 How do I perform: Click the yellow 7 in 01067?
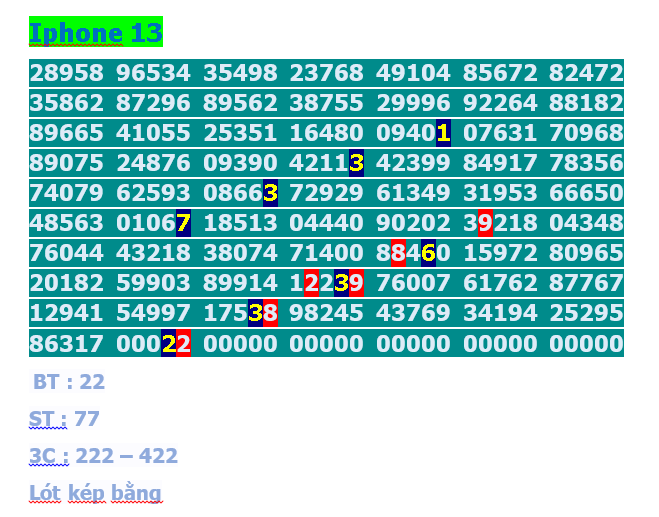tap(183, 223)
